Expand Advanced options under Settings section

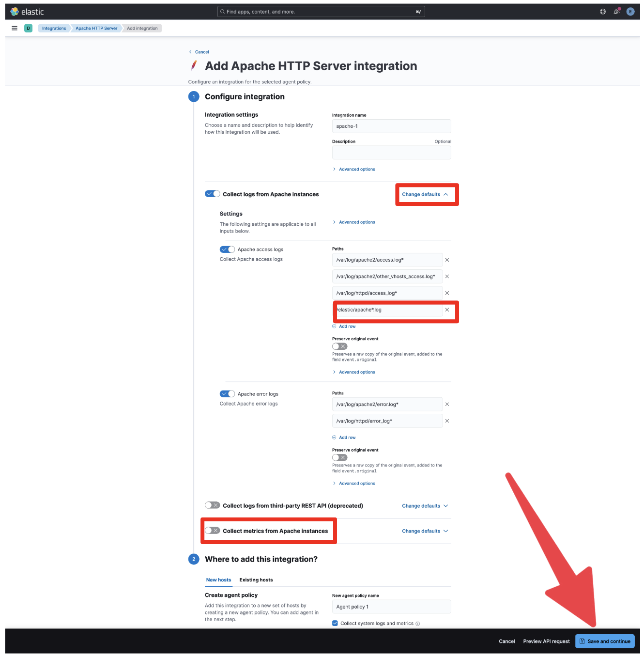click(354, 222)
